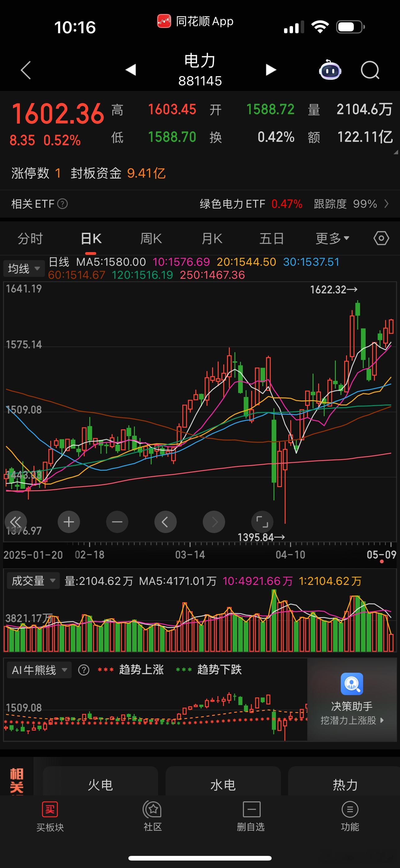Go to next sector with right triangle
Viewport: 400px width, 868px height.
(x=271, y=70)
